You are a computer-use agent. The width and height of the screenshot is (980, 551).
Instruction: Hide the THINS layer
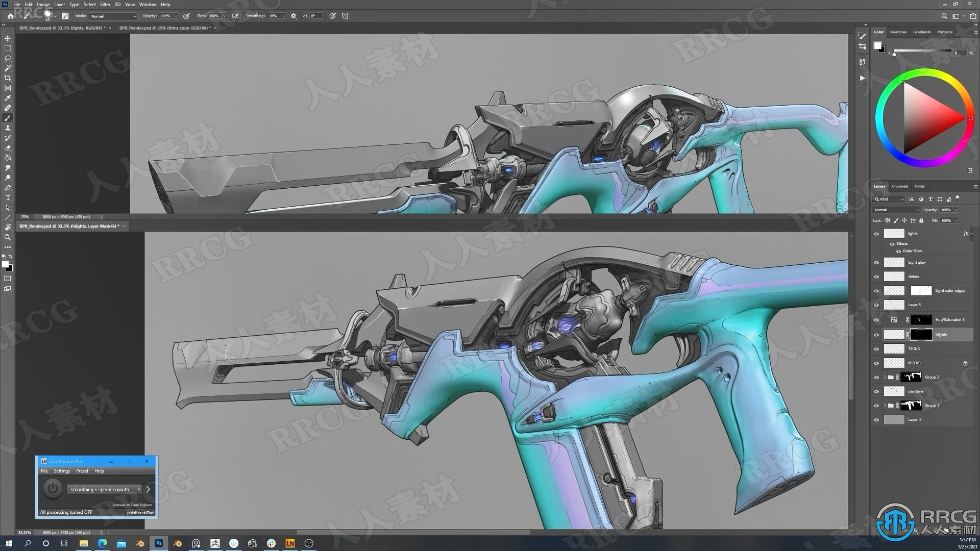[x=876, y=349]
